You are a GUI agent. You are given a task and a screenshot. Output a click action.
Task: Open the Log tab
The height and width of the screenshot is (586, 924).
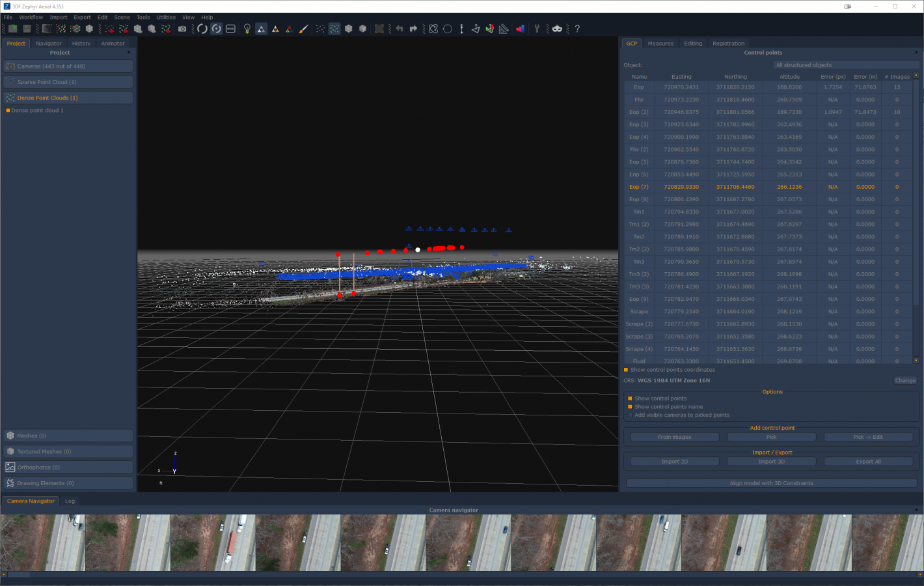click(x=70, y=501)
